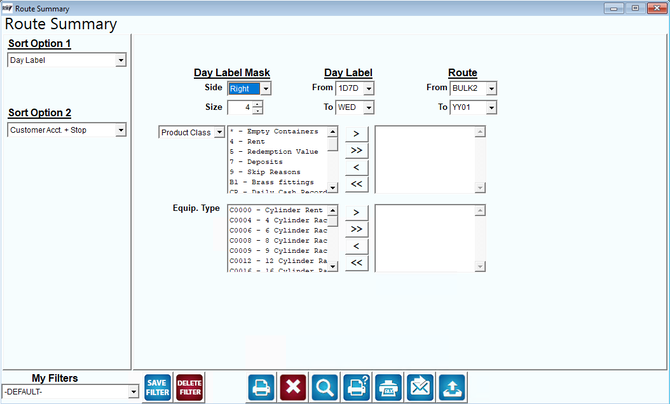This screenshot has width=670, height=404.
Task: Open the Product Class selector dropdown
Action: [219, 132]
